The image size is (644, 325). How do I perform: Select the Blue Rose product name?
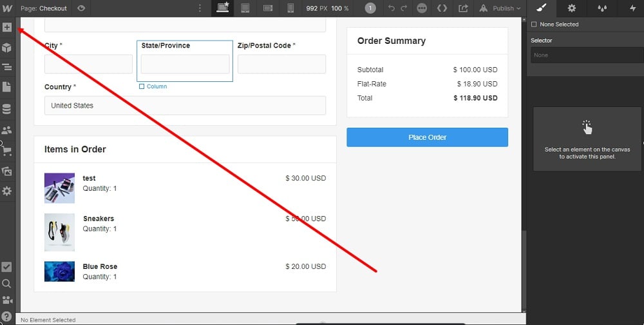pyautogui.click(x=100, y=266)
